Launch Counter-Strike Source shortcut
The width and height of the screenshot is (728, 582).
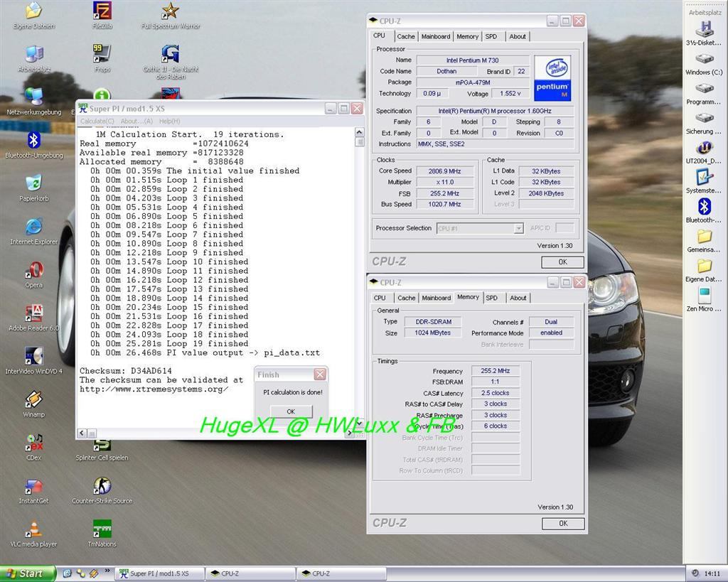(102, 491)
